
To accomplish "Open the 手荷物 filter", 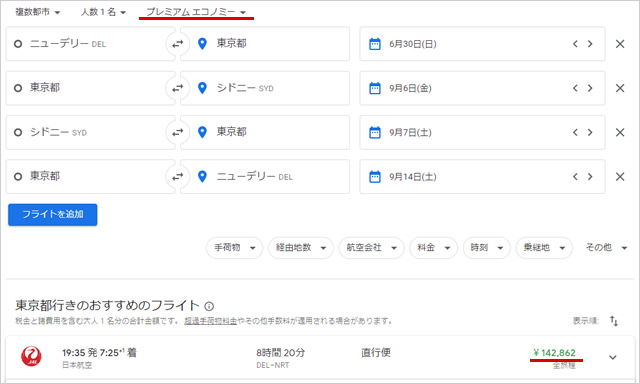I will [235, 248].
